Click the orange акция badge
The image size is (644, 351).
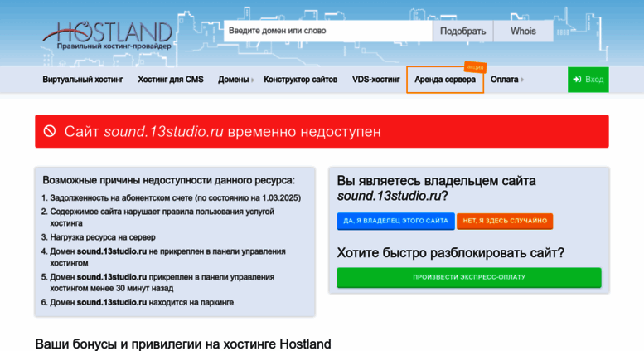click(475, 66)
